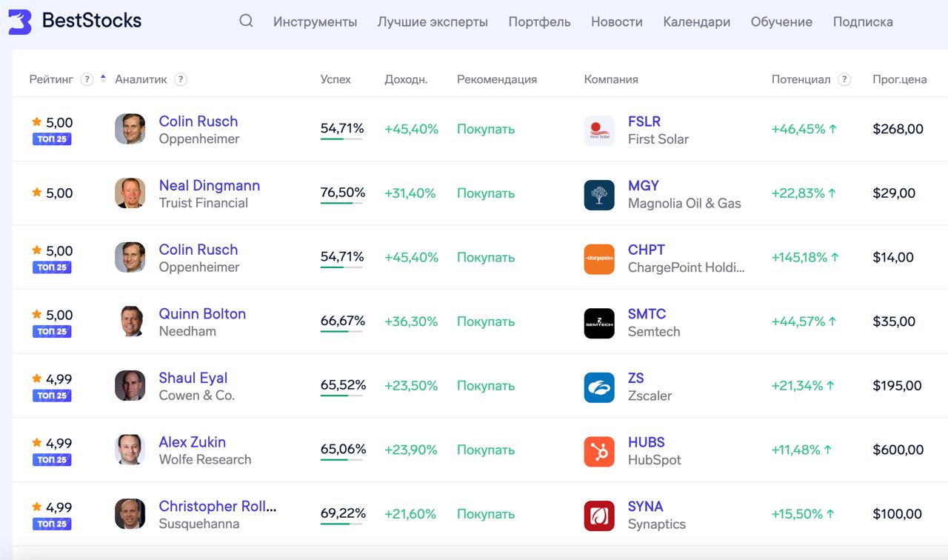Go to Лучшие эксперты section
Screen dimensions: 948x560
point(432,22)
